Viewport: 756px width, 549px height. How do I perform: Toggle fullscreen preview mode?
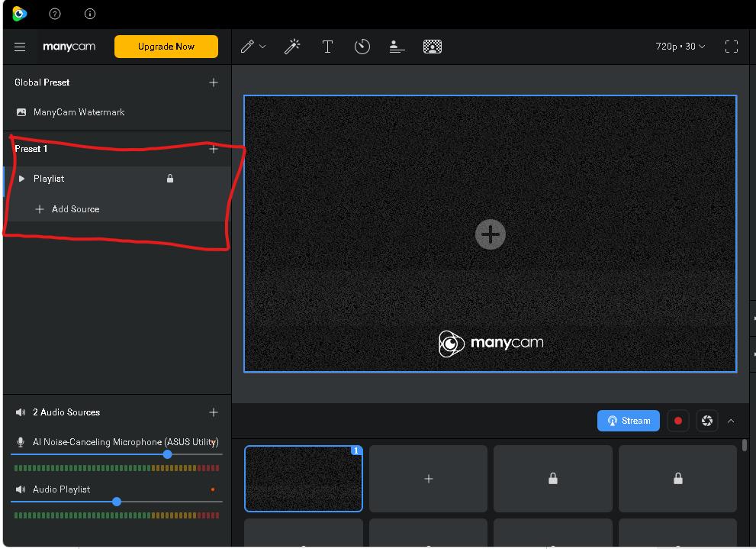[x=732, y=47]
